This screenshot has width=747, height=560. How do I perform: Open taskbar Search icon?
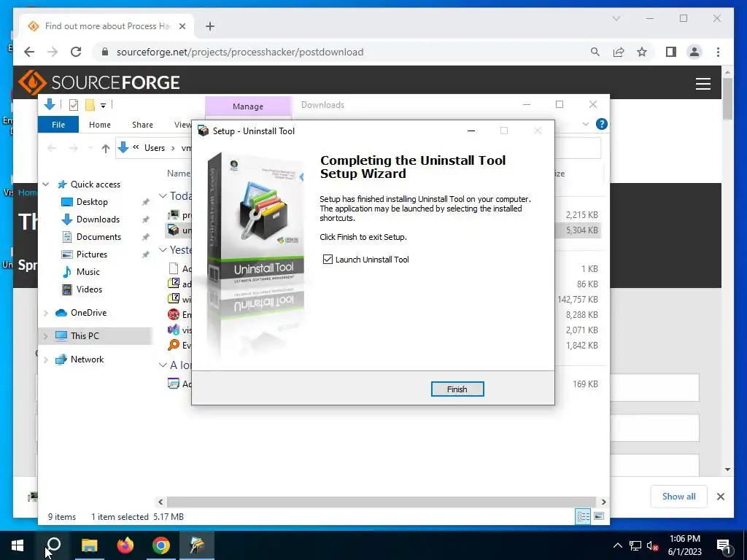(x=54, y=545)
